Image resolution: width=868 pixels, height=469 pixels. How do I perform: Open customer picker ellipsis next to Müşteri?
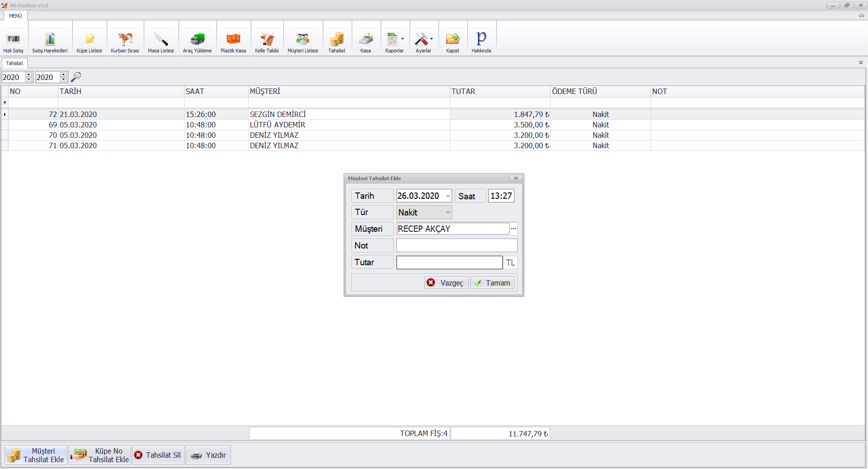513,229
